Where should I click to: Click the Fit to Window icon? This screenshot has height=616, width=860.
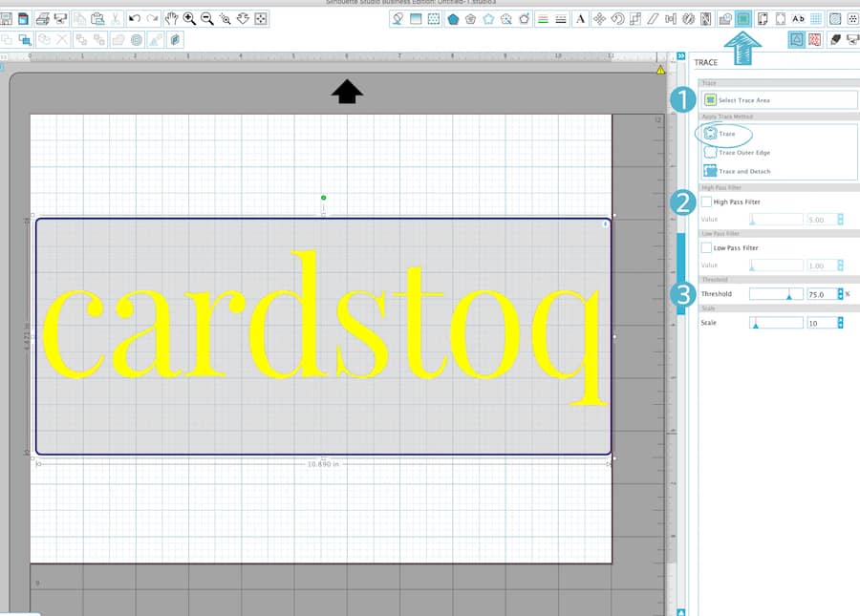(x=261, y=19)
